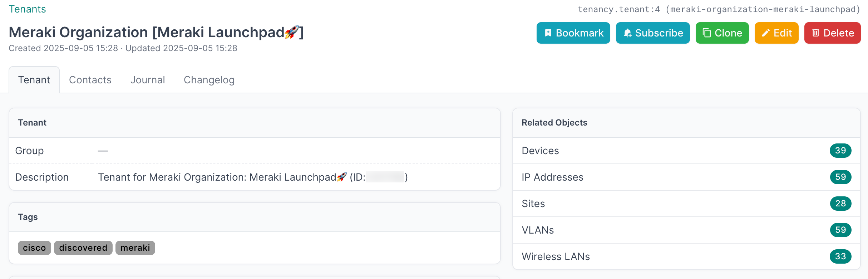The height and width of the screenshot is (279, 868).
Task: View the IP Addresses for this tenant
Action: pos(552,177)
